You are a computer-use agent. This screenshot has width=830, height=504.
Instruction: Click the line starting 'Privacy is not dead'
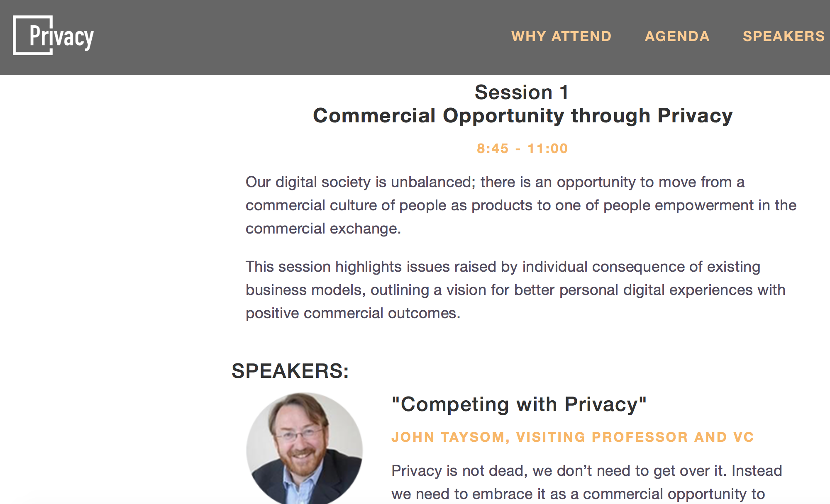point(586,471)
